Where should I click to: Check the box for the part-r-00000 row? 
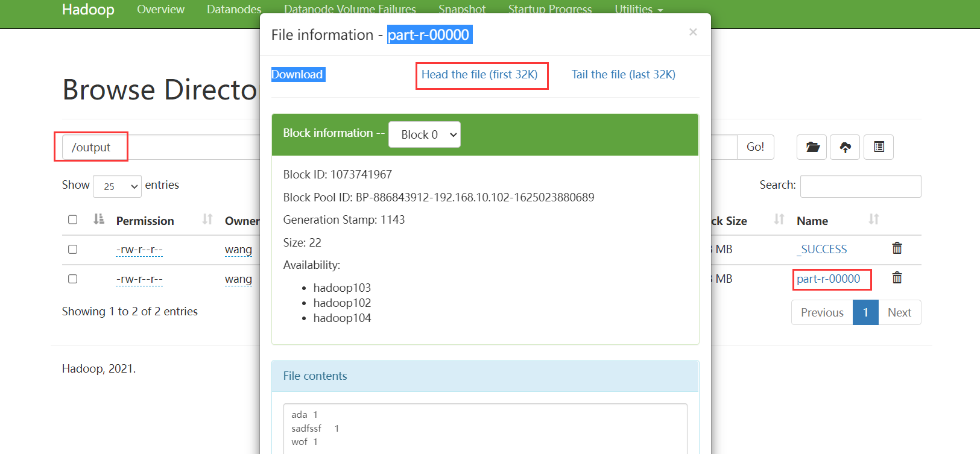[73, 279]
